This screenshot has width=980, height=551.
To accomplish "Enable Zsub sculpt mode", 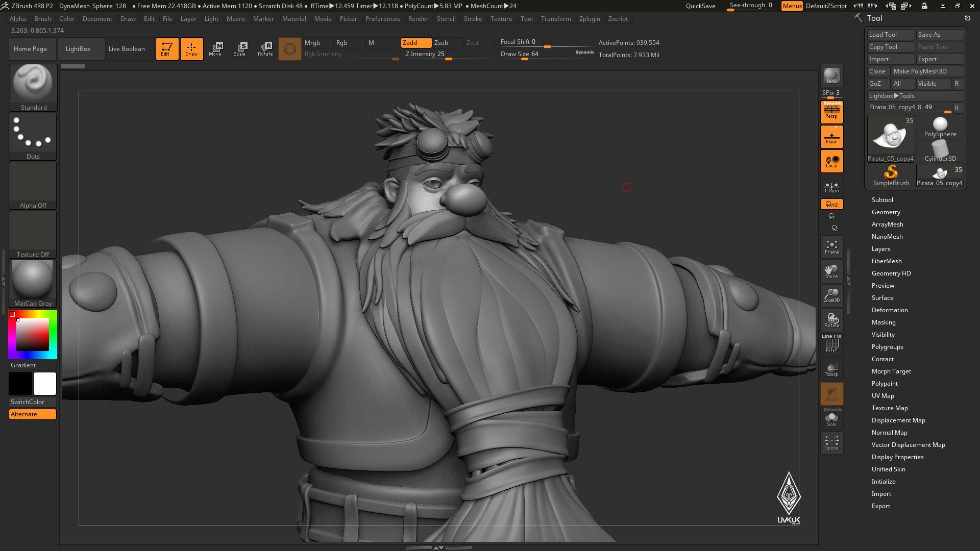I will pyautogui.click(x=448, y=43).
